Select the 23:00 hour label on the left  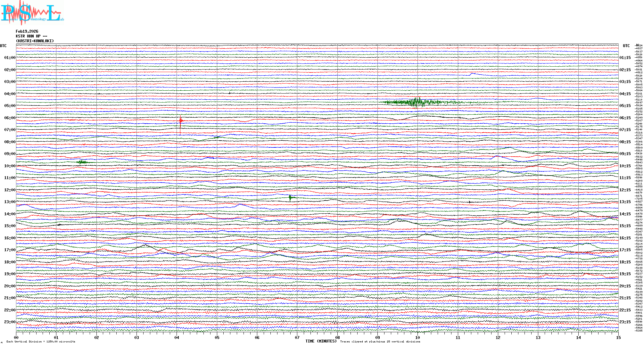(x=10, y=322)
